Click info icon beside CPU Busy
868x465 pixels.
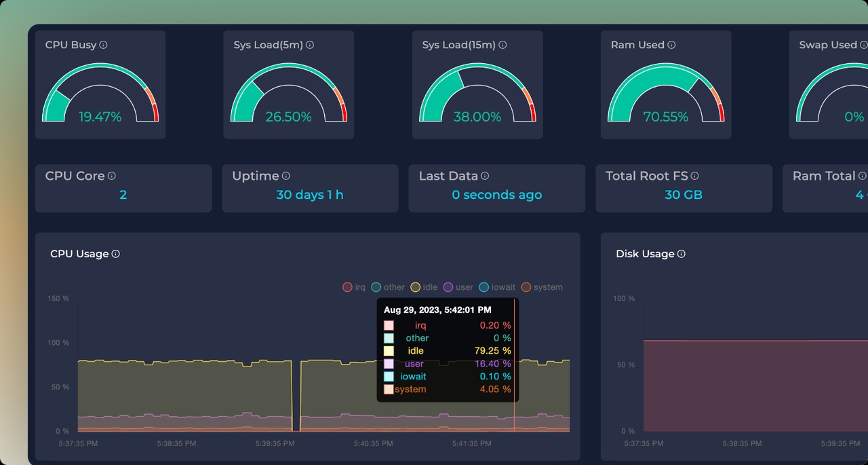104,45
